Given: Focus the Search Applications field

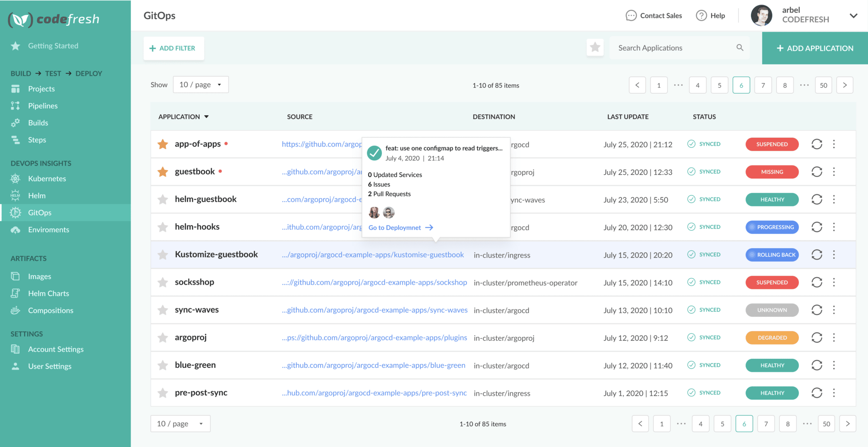Looking at the screenshot, I should pos(679,48).
